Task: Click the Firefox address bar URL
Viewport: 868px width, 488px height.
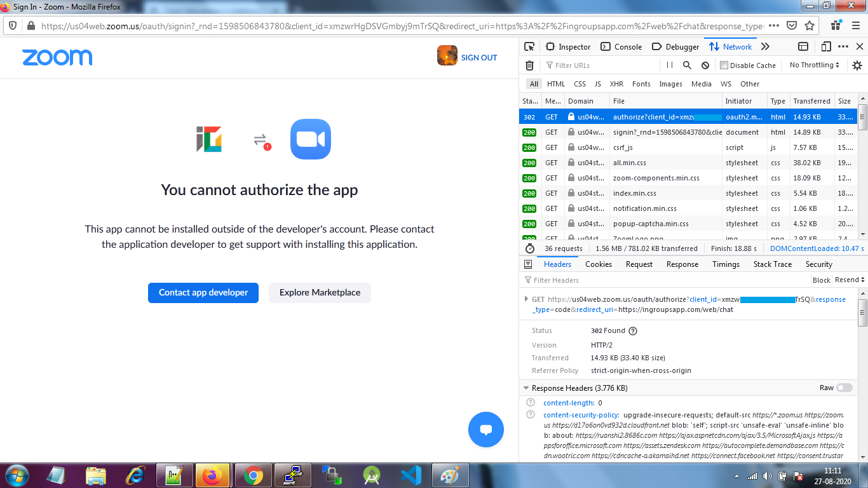Action: point(402,26)
